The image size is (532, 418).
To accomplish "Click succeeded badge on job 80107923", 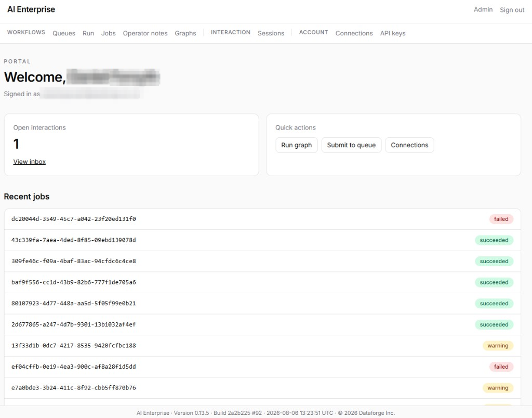I will [x=494, y=303].
